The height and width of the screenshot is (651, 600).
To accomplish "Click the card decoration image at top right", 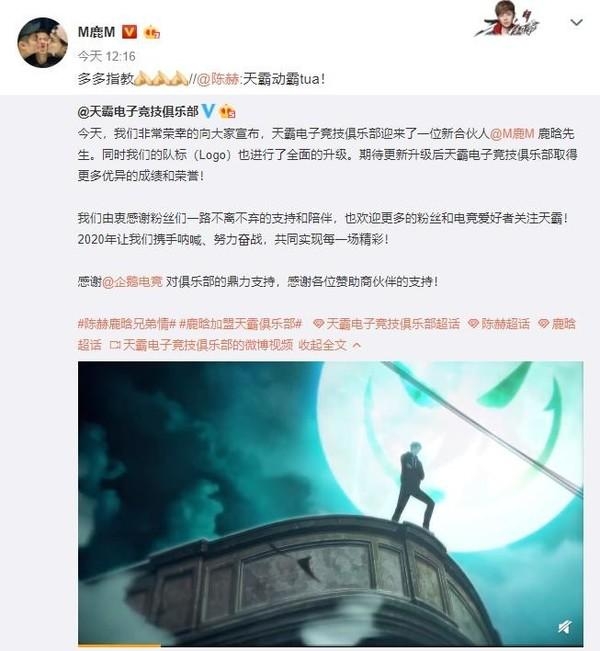I will (x=507, y=20).
